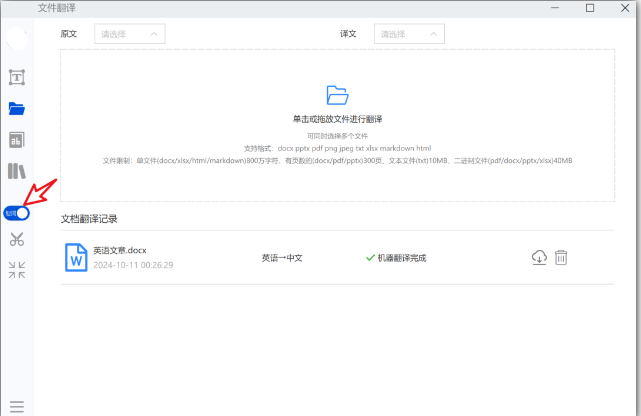641x416 pixels.
Task: Expand the 原文 source language dropdown
Action: (x=130, y=34)
